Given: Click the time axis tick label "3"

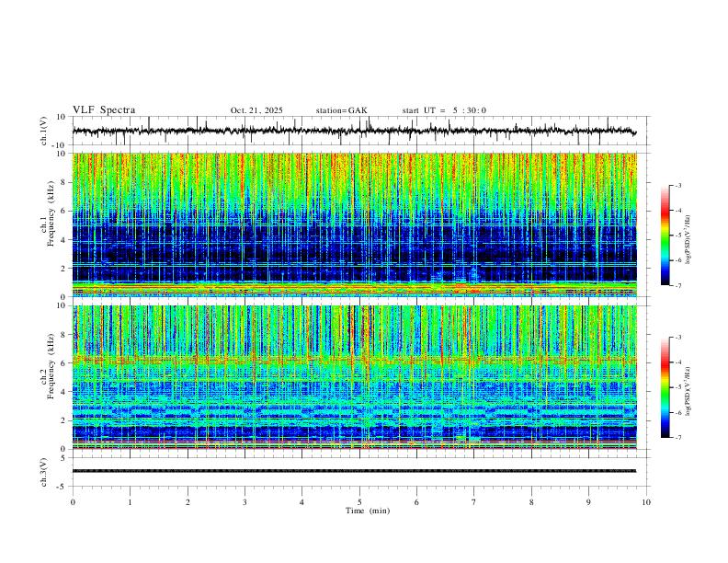Looking at the screenshot, I should pos(245,502).
